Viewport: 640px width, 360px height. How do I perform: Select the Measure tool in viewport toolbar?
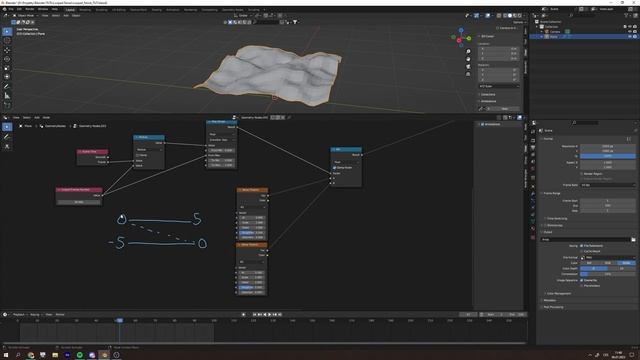click(x=7, y=96)
